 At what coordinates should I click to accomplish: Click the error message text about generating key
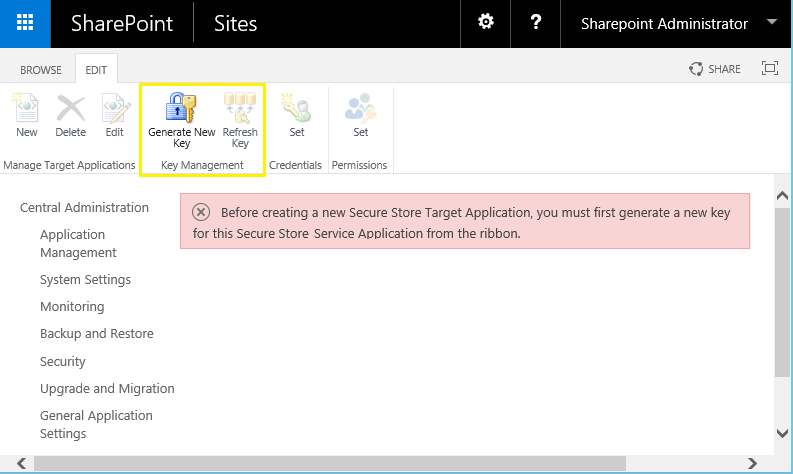(x=461, y=223)
